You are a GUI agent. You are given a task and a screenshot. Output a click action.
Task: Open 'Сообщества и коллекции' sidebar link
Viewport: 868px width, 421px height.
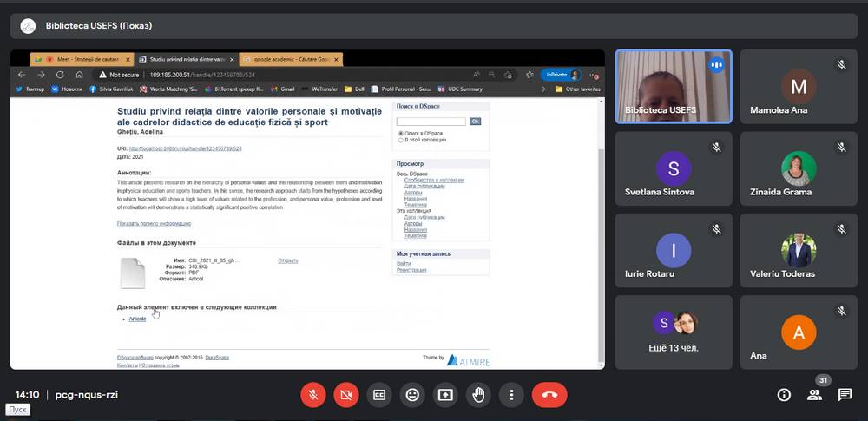[434, 180]
